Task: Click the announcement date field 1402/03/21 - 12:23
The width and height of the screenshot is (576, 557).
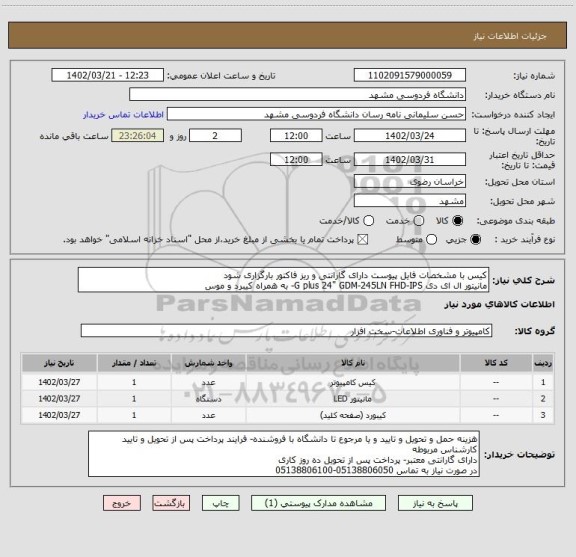Action: click(x=108, y=75)
